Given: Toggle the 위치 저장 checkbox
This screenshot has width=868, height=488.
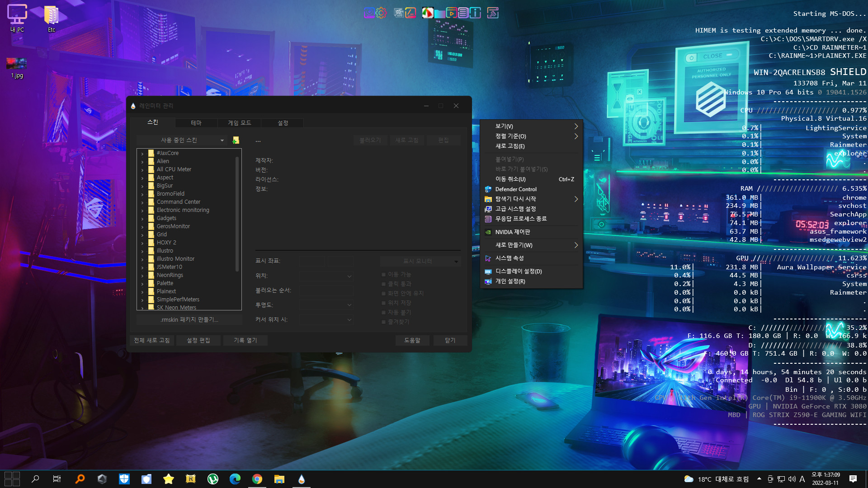Looking at the screenshot, I should tap(384, 303).
